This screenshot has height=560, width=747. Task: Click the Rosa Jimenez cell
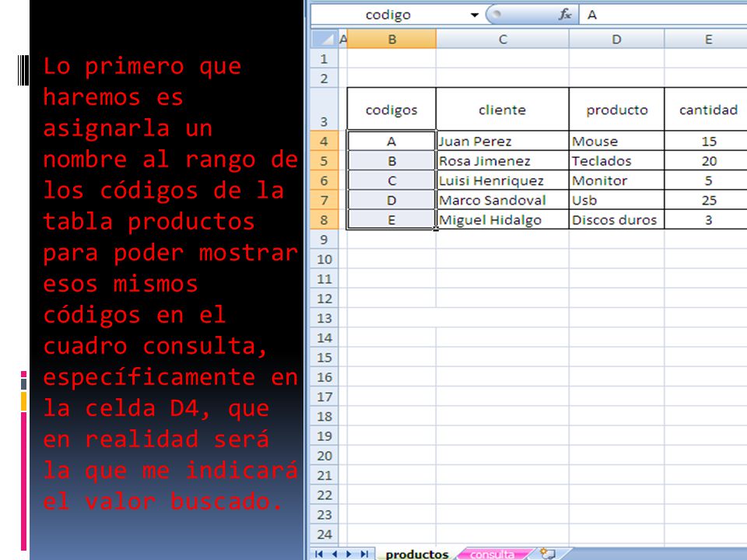(503, 161)
